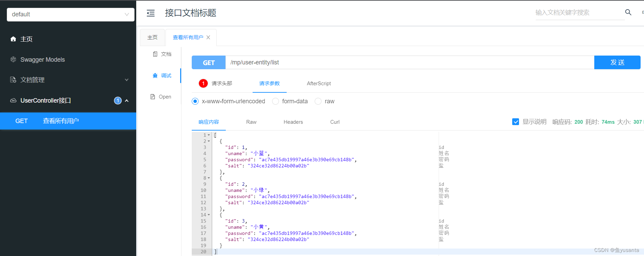644x256 pixels.
Task: Click the 发送 send button
Action: point(617,62)
